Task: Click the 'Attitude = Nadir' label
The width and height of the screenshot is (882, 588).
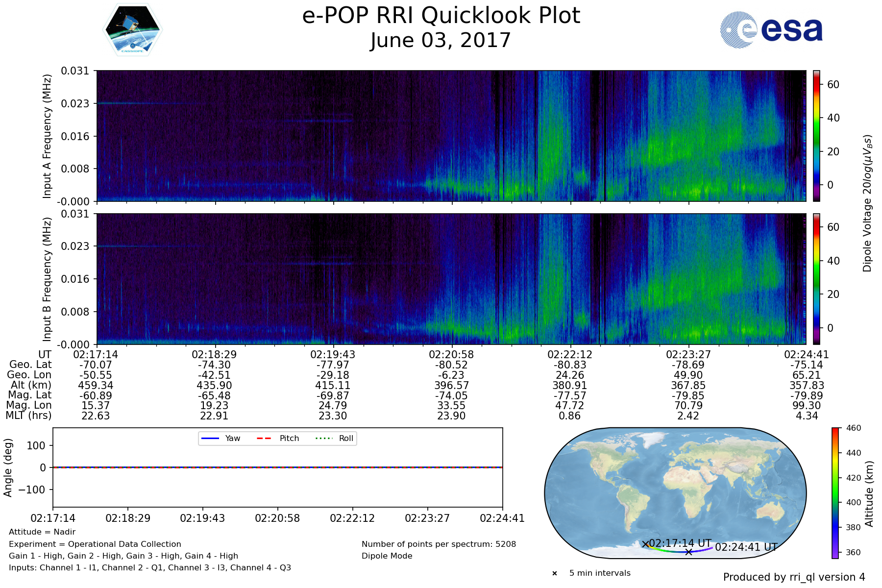Action: tap(42, 532)
